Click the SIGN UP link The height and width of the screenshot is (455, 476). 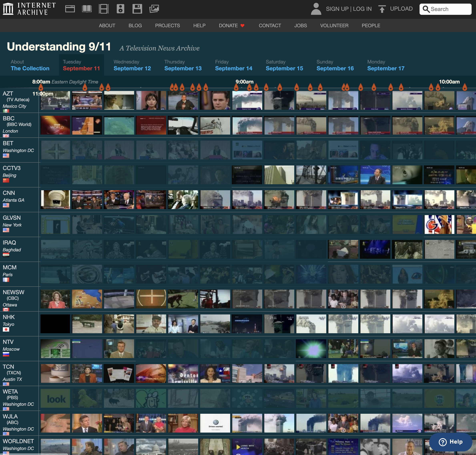pos(337,9)
